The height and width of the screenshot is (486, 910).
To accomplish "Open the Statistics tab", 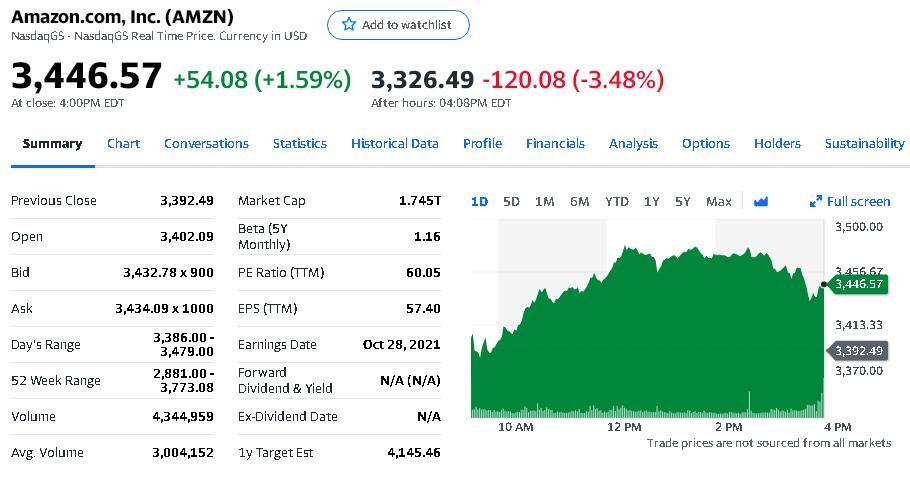I will 300,143.
